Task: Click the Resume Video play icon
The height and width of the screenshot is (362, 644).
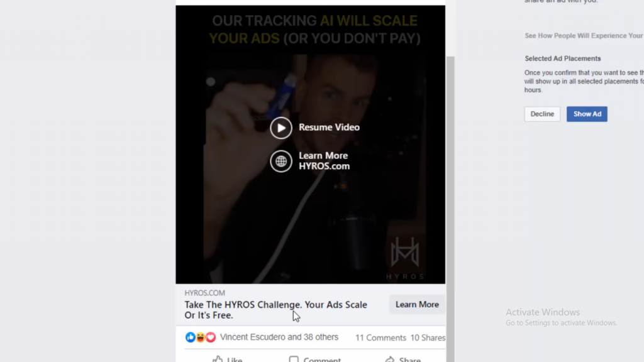Action: tap(281, 128)
